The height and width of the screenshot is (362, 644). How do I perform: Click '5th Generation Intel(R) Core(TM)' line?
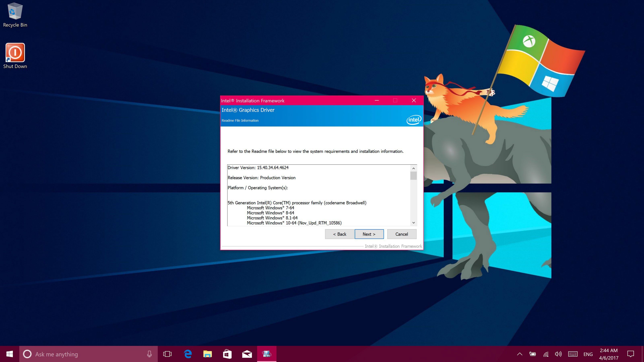pyautogui.click(x=297, y=203)
